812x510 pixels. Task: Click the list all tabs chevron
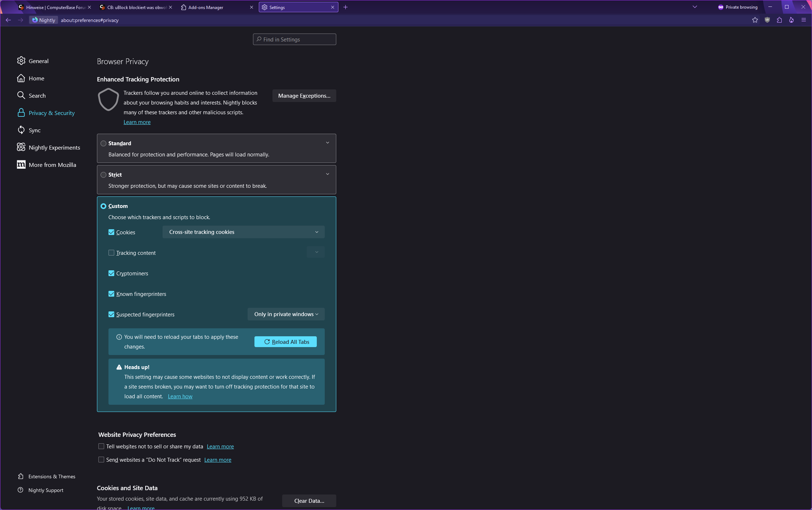click(695, 7)
